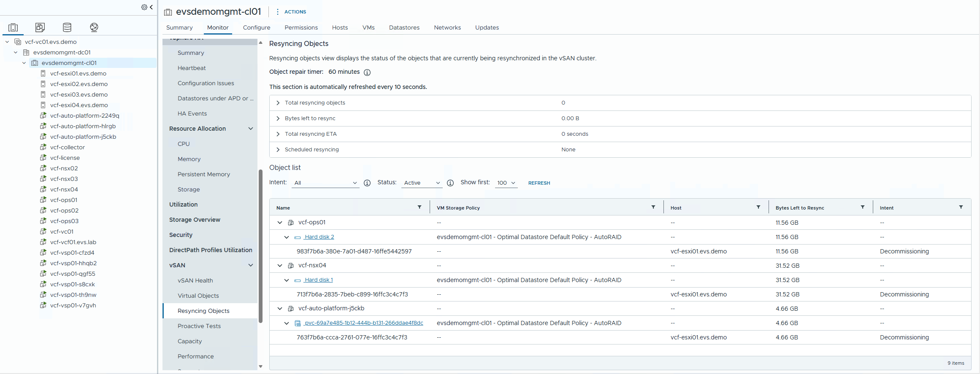Open the Show first dropdown set to 100
Screen dimensions: 980x374
tap(506, 183)
